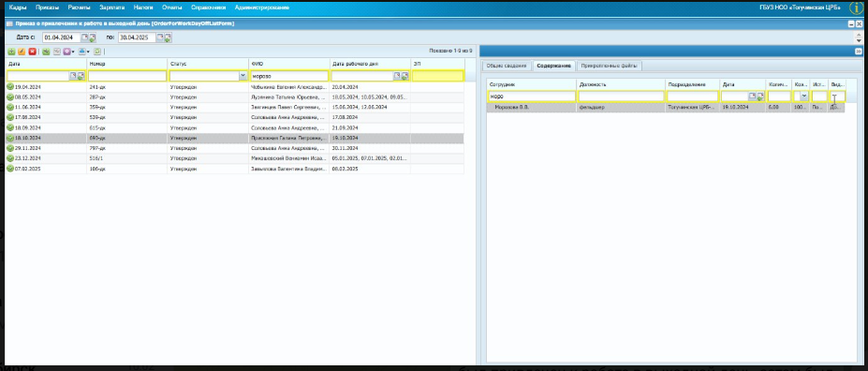Select order row 241-дк

pos(235,87)
